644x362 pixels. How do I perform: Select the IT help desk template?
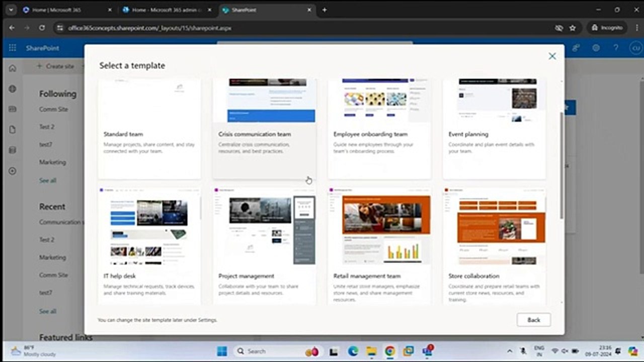(149, 246)
